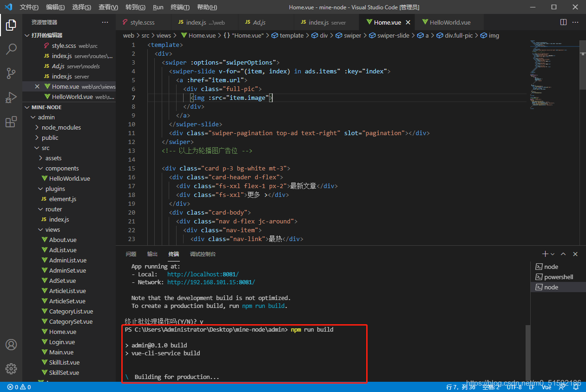
Task: Maximize terminal panel with up chevron
Action: (563, 254)
